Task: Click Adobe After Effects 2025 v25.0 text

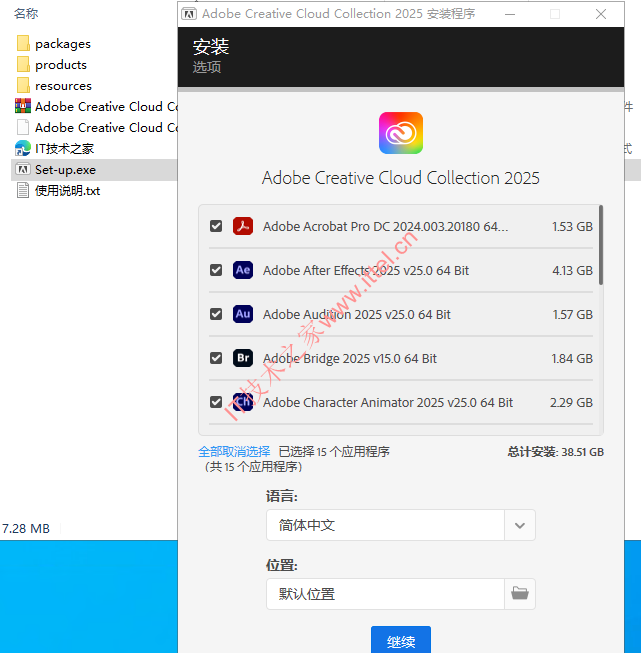Action: (366, 270)
